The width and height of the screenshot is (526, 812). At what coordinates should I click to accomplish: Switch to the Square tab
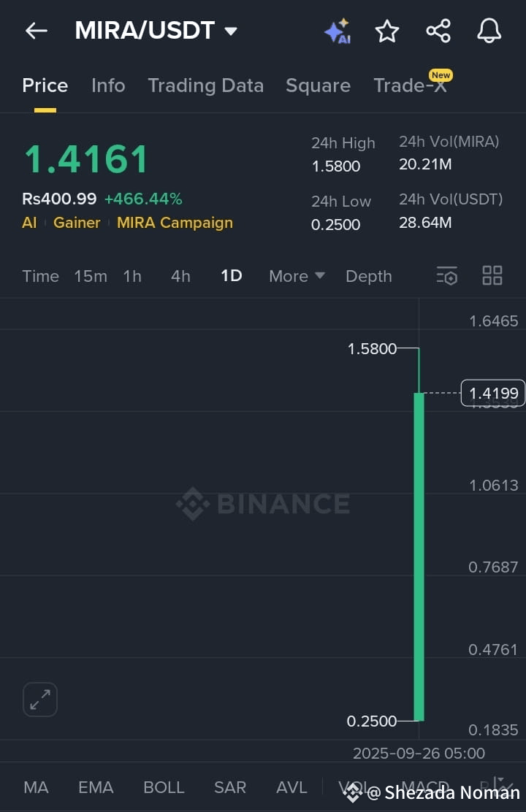coord(319,85)
